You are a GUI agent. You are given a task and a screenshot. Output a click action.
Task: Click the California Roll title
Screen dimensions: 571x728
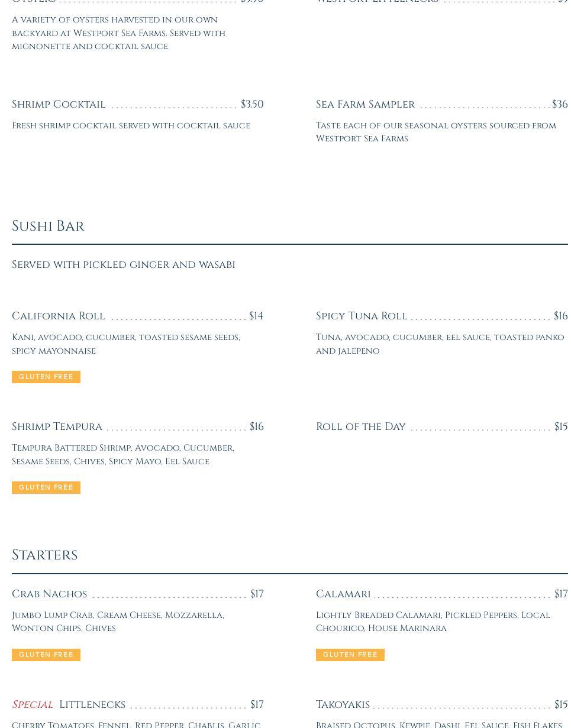click(x=59, y=316)
